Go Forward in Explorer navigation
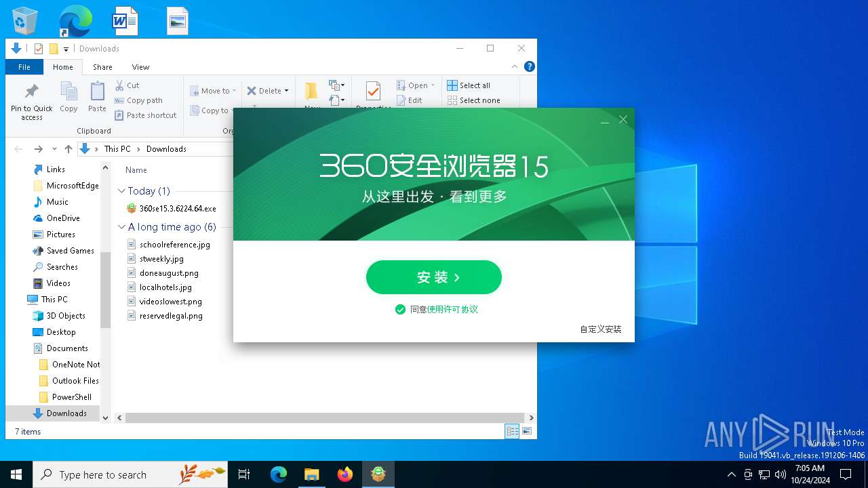The image size is (868, 488). (38, 149)
